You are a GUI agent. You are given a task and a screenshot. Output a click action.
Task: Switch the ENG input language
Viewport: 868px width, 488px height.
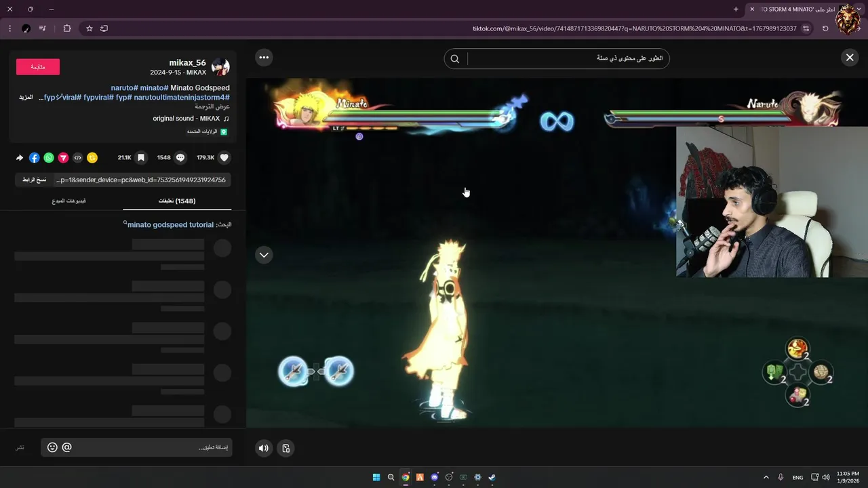click(x=798, y=477)
